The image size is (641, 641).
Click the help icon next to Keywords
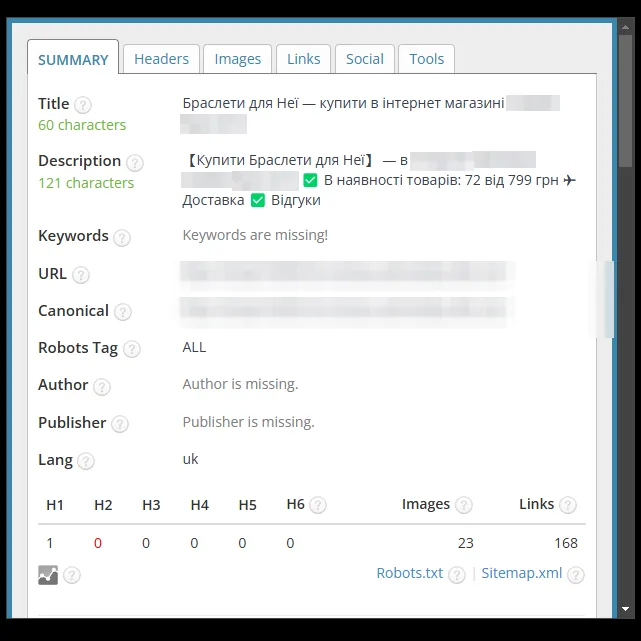pos(122,238)
